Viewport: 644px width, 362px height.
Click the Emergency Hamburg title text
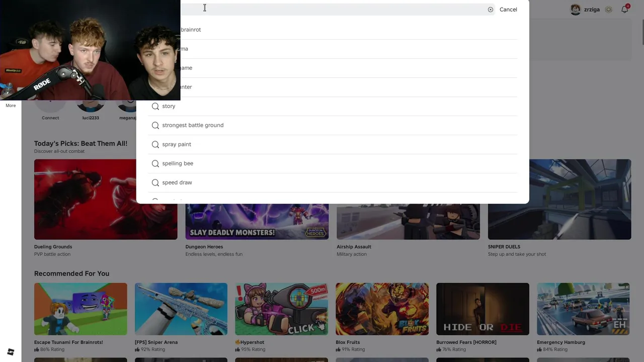pos(561,342)
